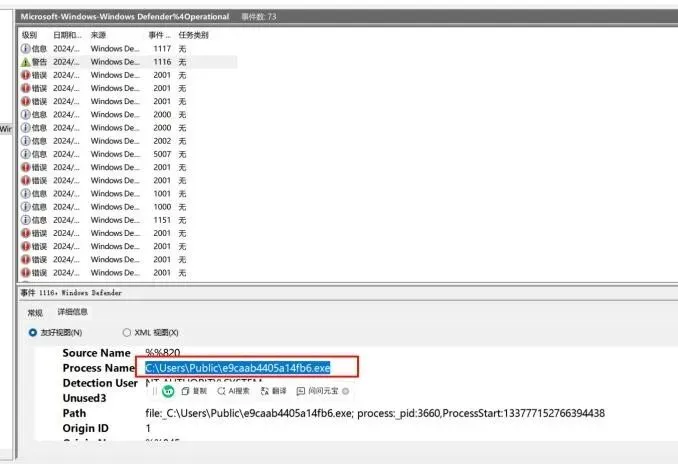Sort by the 任务类别 column header
The width and height of the screenshot is (678, 464).
click(193, 35)
